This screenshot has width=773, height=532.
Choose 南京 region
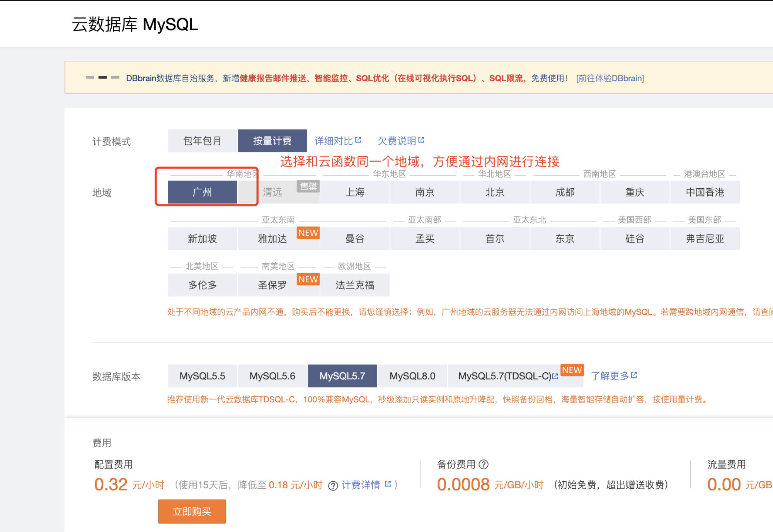425,192
